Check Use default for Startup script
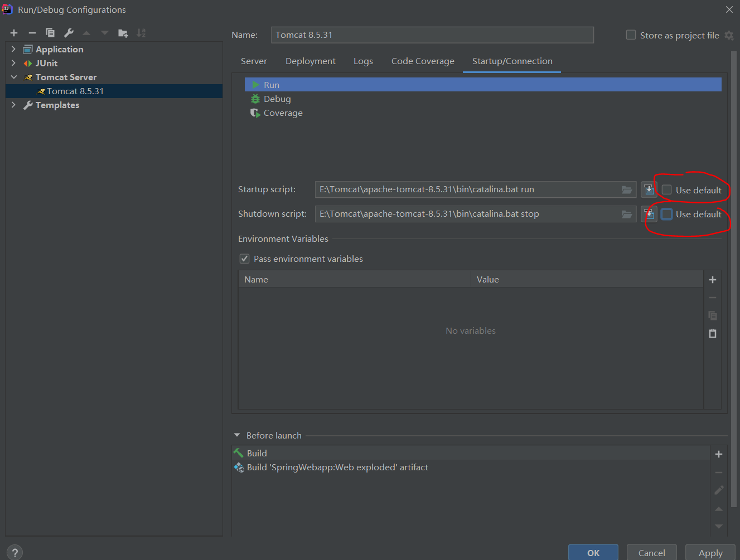The height and width of the screenshot is (560, 740). 666,190
